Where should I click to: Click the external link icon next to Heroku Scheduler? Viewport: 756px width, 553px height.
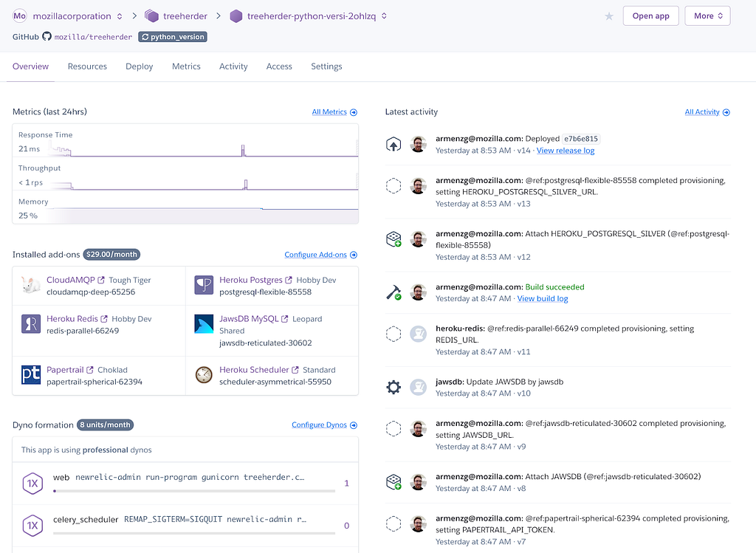[295, 370]
